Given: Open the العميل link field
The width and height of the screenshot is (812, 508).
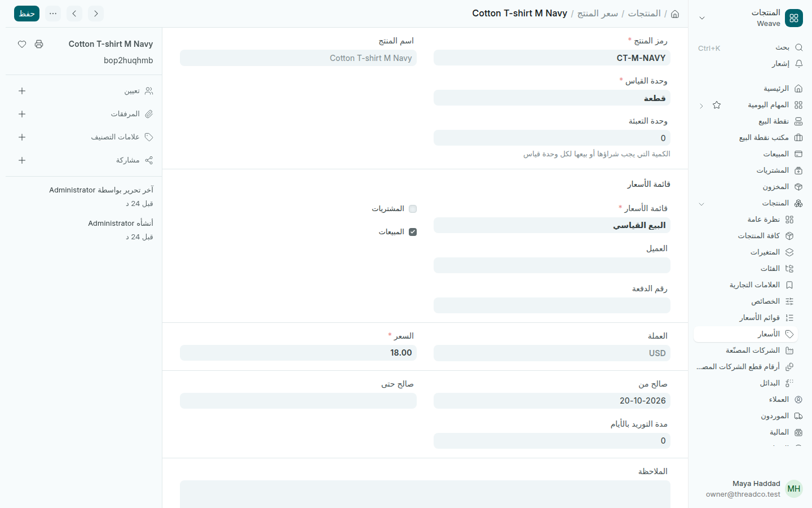Looking at the screenshot, I should pos(552,265).
